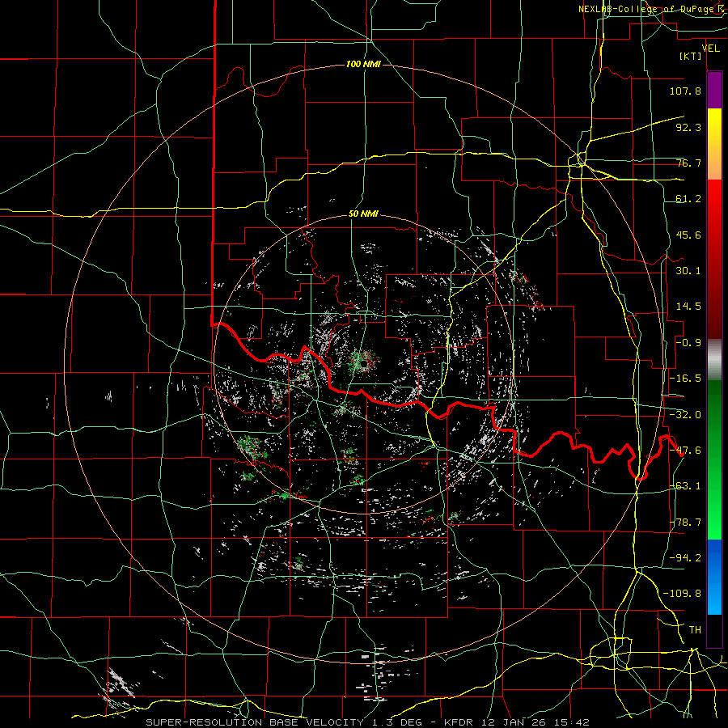Click the VEL legend title

(710, 49)
